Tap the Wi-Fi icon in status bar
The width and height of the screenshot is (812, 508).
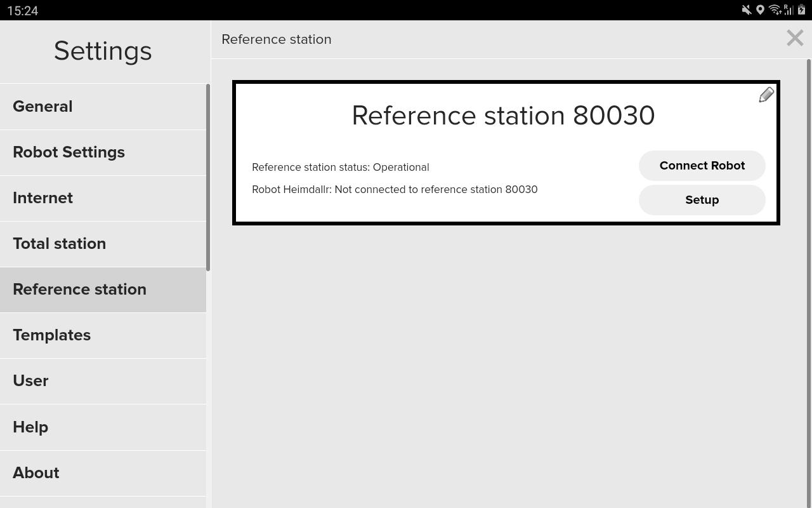774,10
